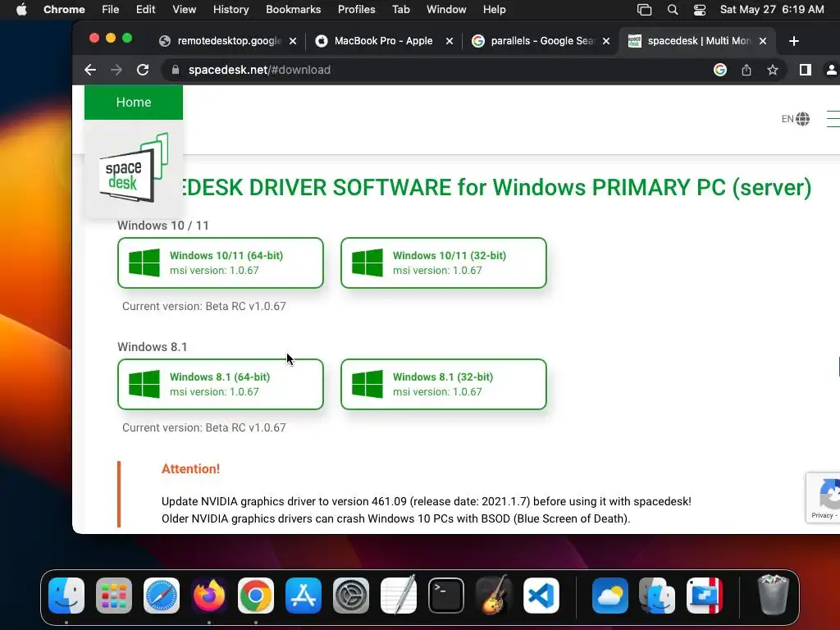
Task: Click the Chrome icon in the Dock
Action: coord(256,596)
